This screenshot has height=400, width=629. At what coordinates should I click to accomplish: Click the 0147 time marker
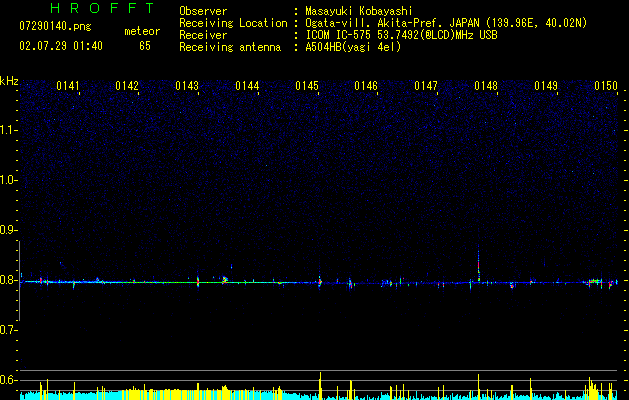click(x=426, y=86)
